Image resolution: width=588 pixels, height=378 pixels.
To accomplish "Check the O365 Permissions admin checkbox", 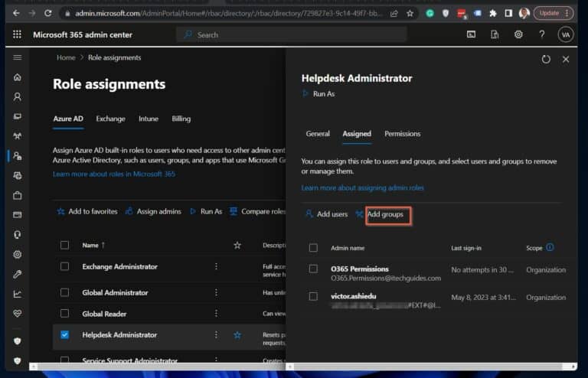I will [x=313, y=269].
